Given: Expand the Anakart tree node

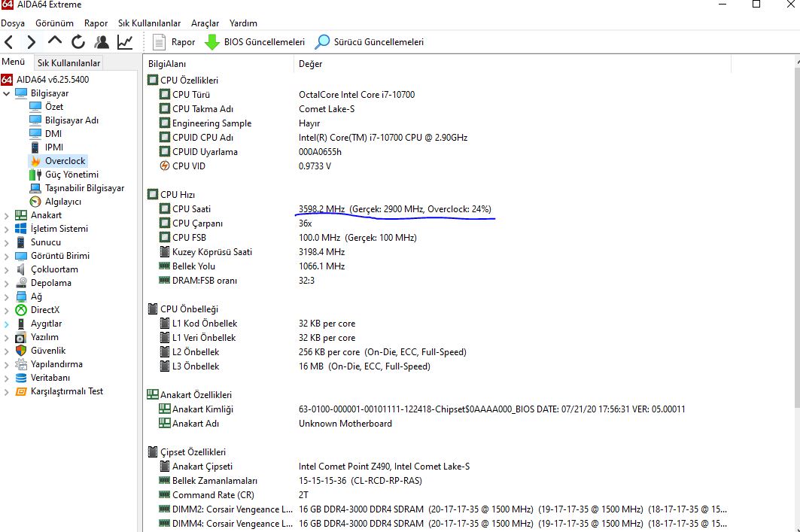Looking at the screenshot, I should [x=6, y=216].
